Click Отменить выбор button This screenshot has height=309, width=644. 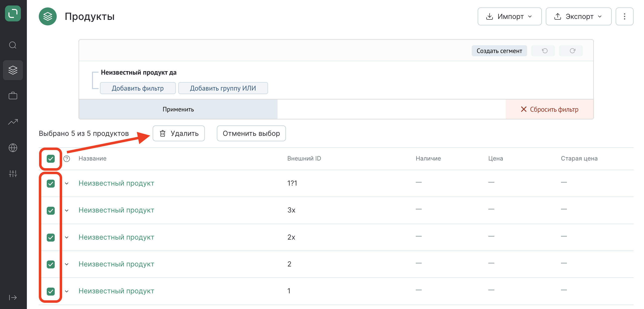coord(251,133)
